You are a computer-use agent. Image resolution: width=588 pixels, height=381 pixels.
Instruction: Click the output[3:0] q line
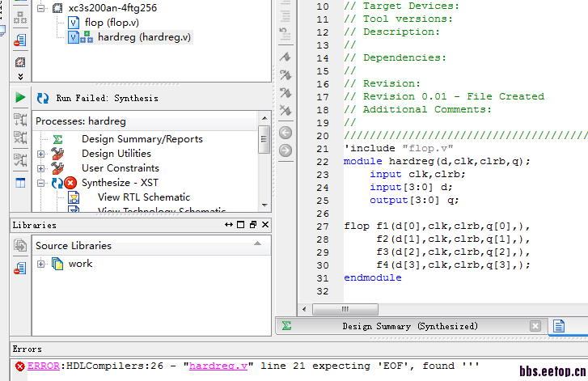[x=414, y=201]
